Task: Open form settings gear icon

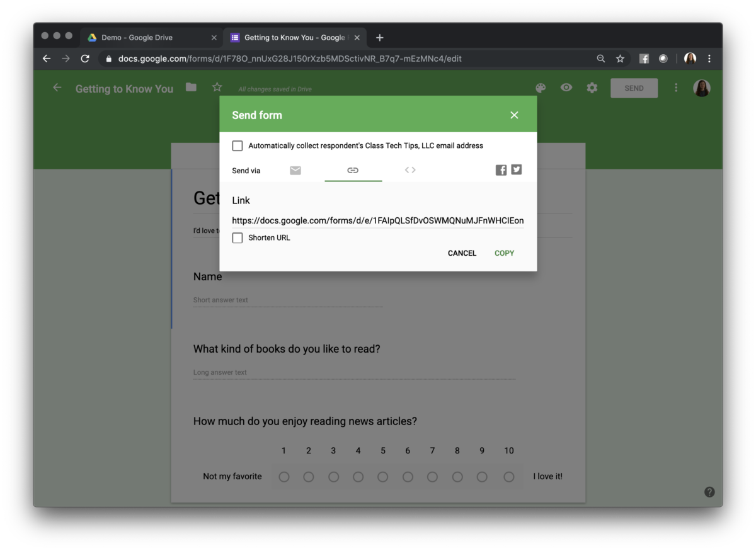Action: click(592, 88)
